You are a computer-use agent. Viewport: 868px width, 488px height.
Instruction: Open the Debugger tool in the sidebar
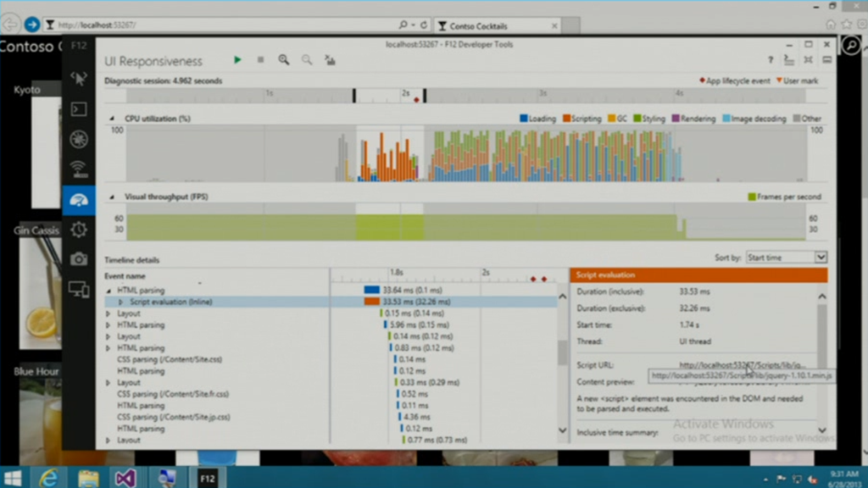click(x=79, y=139)
